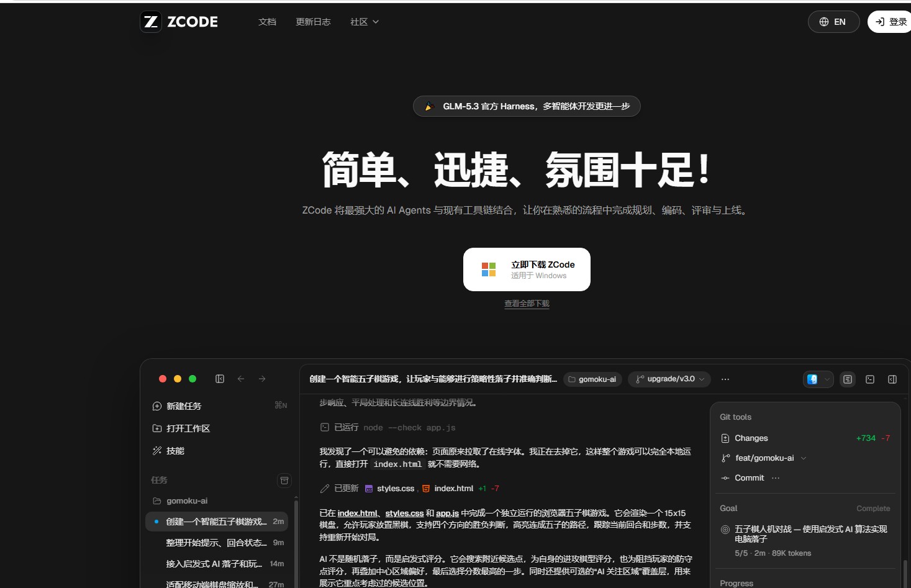Select task 接入启发式 AI 落子和玩

[x=217, y=564]
